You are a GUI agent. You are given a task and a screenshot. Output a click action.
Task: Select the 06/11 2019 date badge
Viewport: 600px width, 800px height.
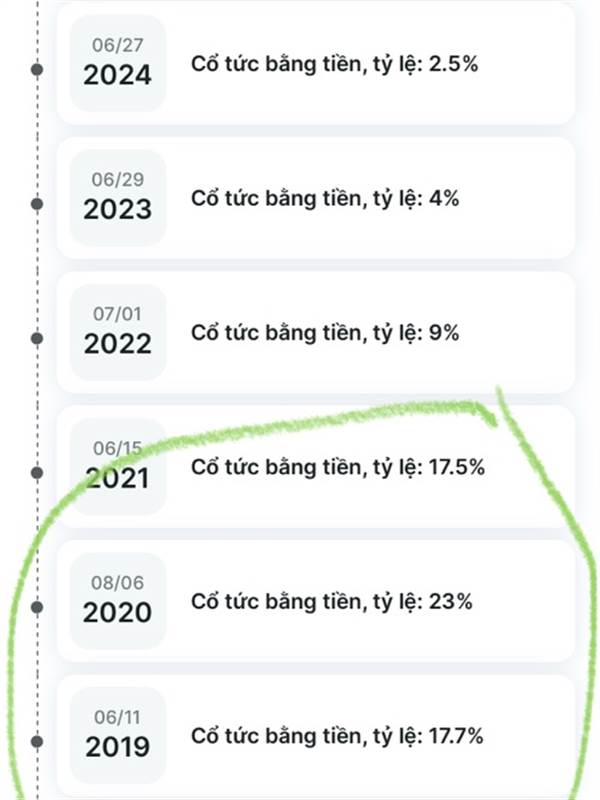click(117, 735)
